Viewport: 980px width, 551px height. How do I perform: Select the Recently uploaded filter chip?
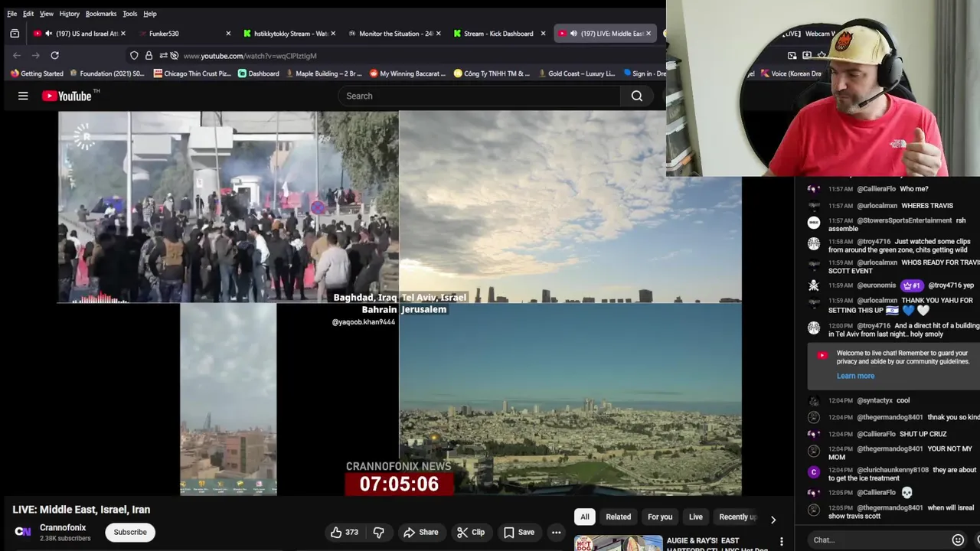tap(737, 517)
